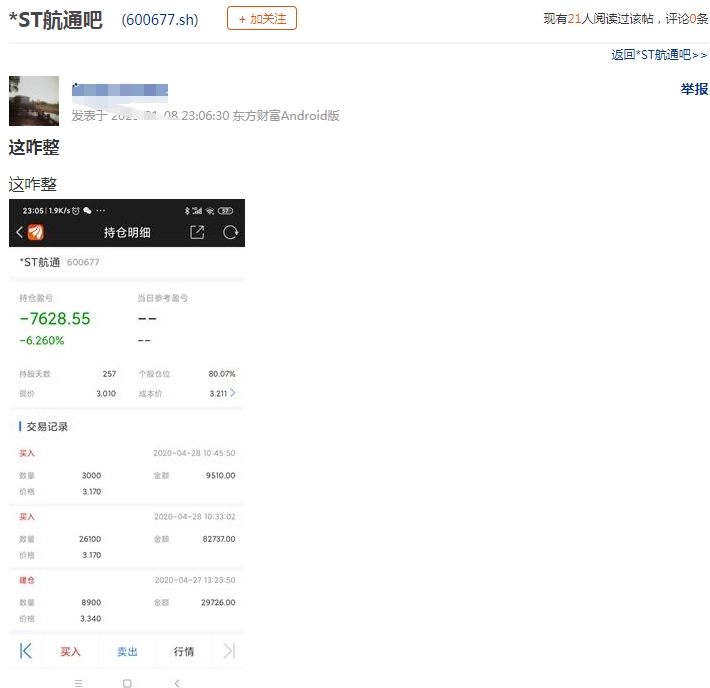Select the 行情 tab at bottom bar
710x688 pixels.
[x=184, y=651]
